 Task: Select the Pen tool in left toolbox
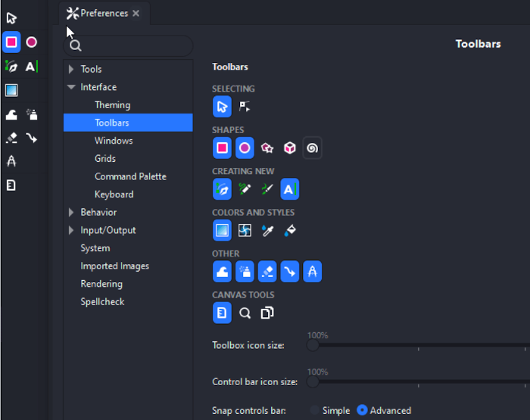(11, 67)
